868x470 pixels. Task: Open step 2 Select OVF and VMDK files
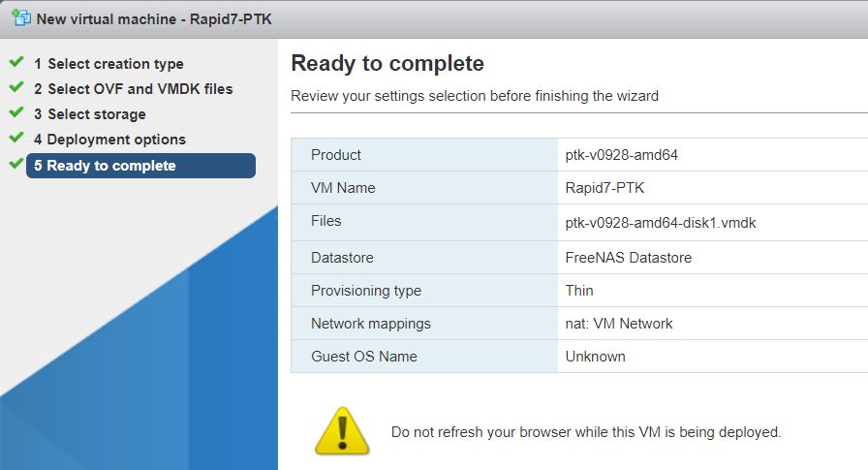point(134,89)
